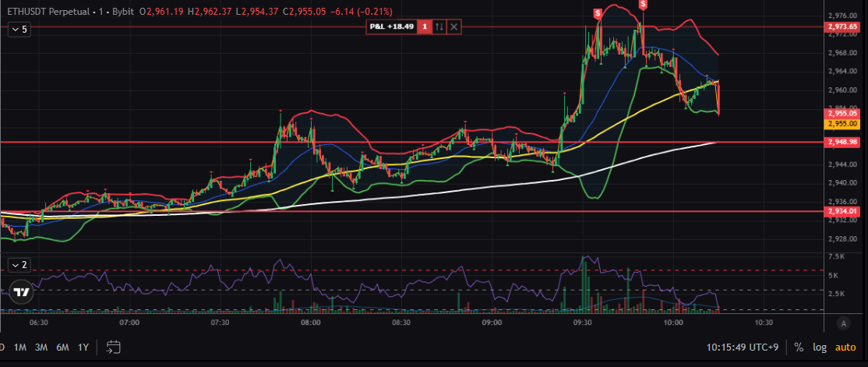Viewport: 868px width, 367px height.
Task: Click the go-to-date calendar icon
Action: coord(114,347)
